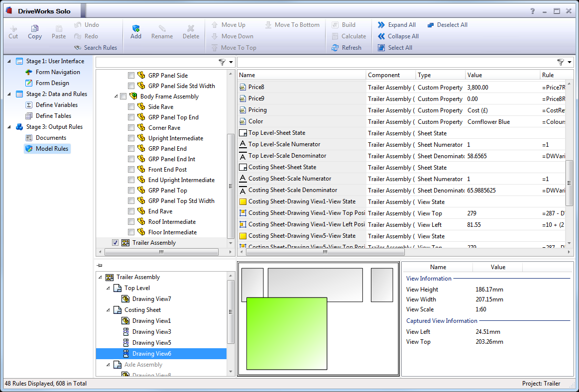Click Move To Top icon
The width and height of the screenshot is (579, 392).
click(x=215, y=48)
